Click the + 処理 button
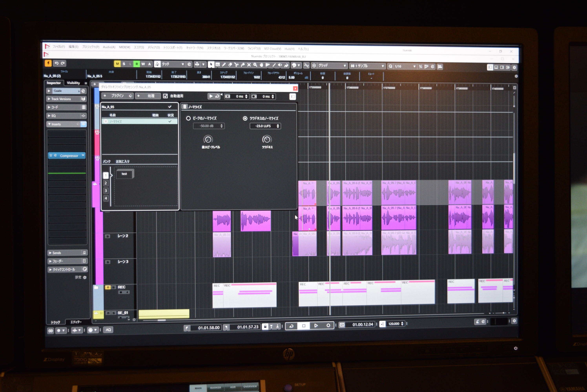Screen dimensions: 587x392 pos(148,96)
